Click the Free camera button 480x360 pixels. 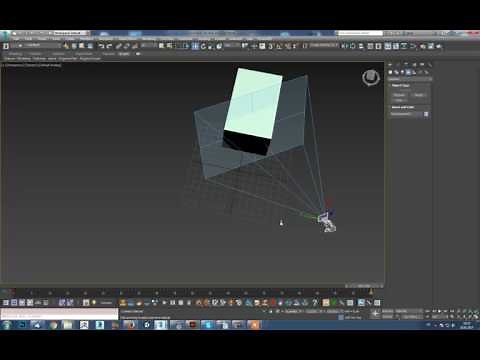tap(399, 100)
